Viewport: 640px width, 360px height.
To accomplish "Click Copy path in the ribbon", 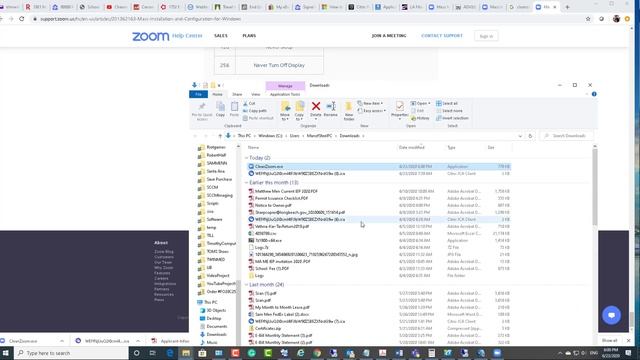I will tap(255, 111).
